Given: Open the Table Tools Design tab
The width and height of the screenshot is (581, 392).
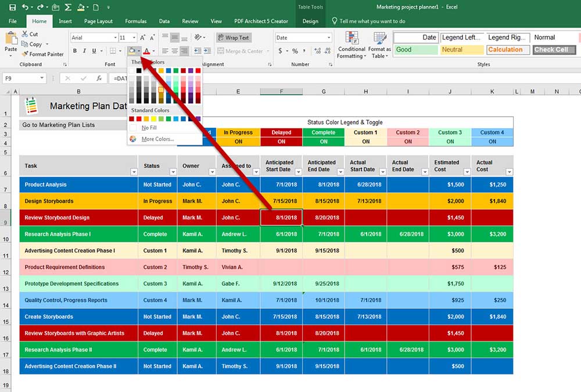Looking at the screenshot, I should click(x=310, y=21).
